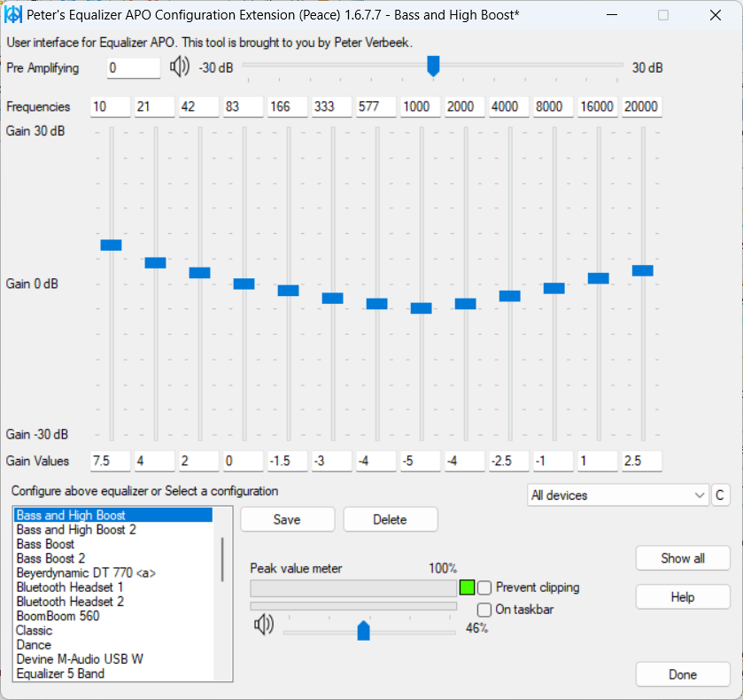Click the C button beside the devices dropdown
Image resolution: width=743 pixels, height=700 pixels.
(x=720, y=495)
